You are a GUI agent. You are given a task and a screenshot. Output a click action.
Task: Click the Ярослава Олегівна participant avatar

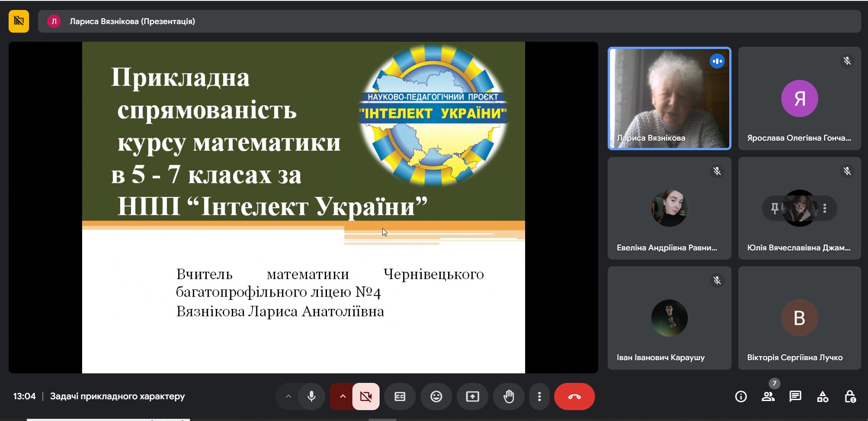pos(800,98)
